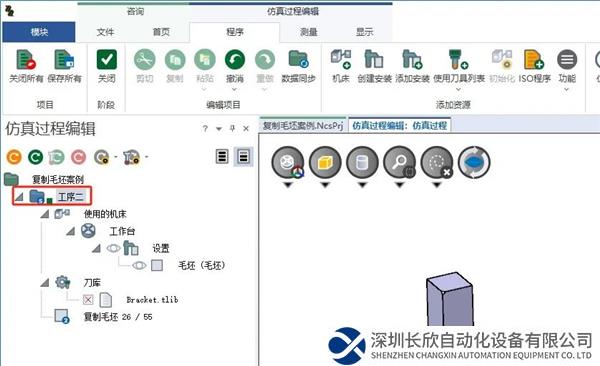Click the 关闭所有 (close all) icon

click(26, 60)
